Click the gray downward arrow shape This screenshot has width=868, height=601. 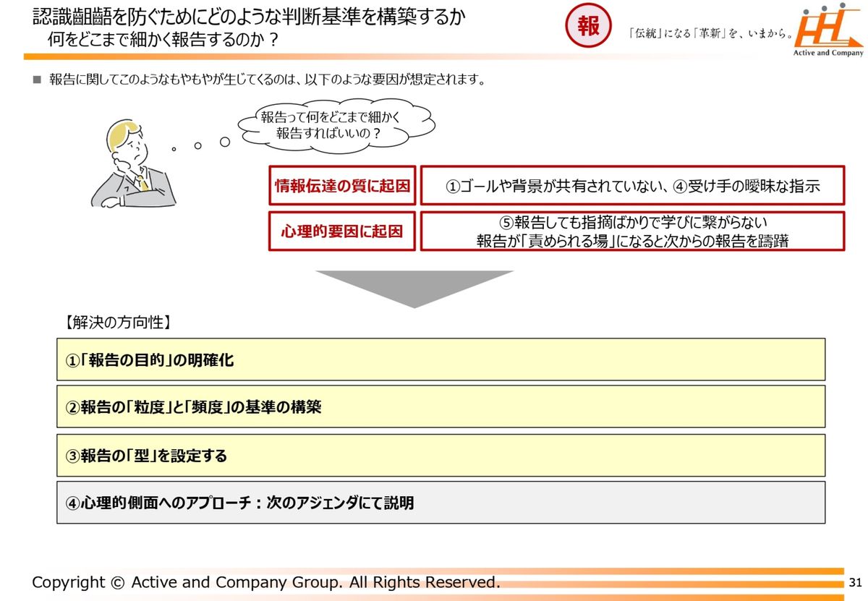pyautogui.click(x=414, y=288)
